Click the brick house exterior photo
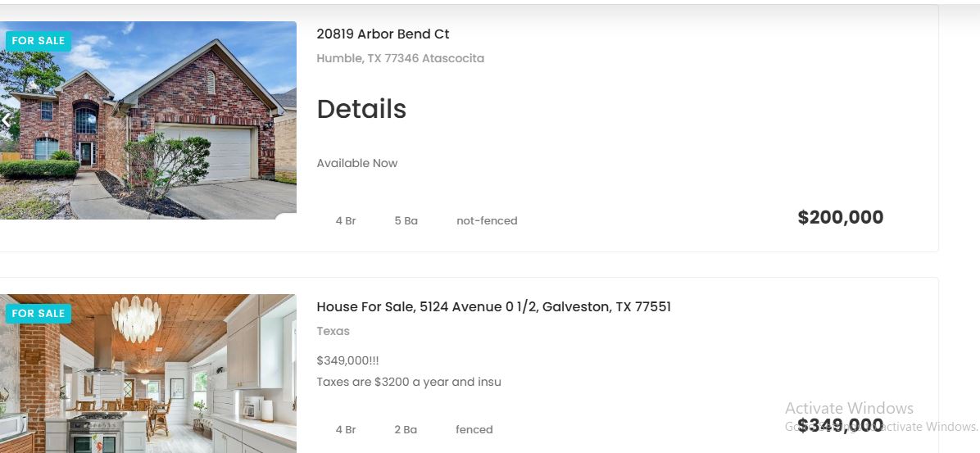 [148, 120]
